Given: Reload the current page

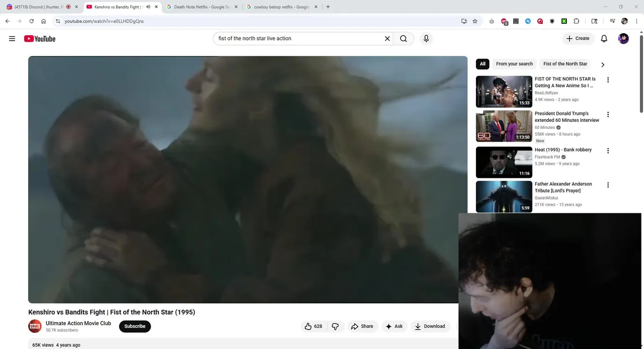Looking at the screenshot, I should click(31, 21).
